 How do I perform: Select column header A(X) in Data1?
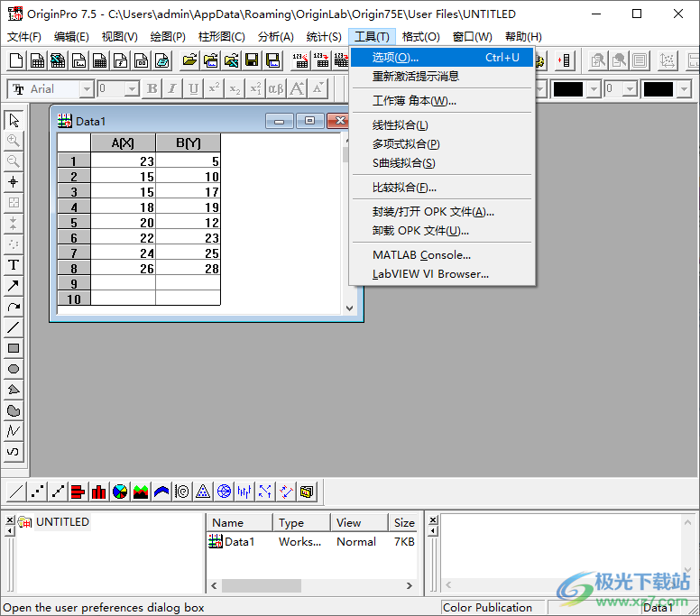[124, 143]
